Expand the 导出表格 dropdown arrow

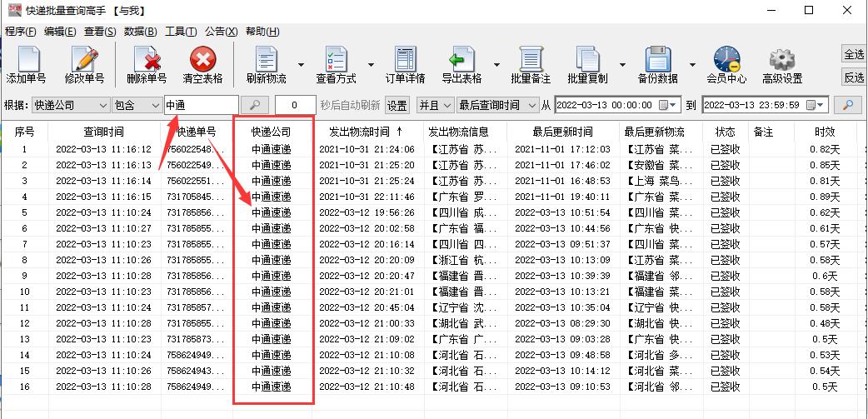496,64
